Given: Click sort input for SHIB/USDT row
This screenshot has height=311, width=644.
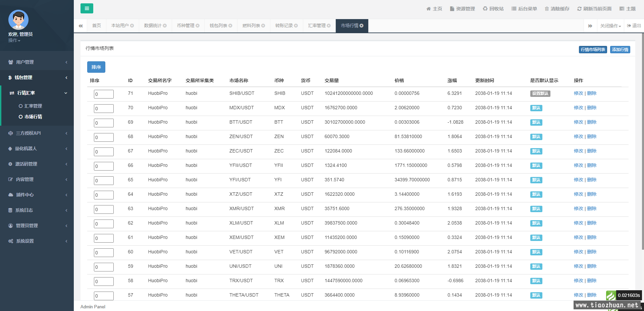Looking at the screenshot, I should [104, 94].
